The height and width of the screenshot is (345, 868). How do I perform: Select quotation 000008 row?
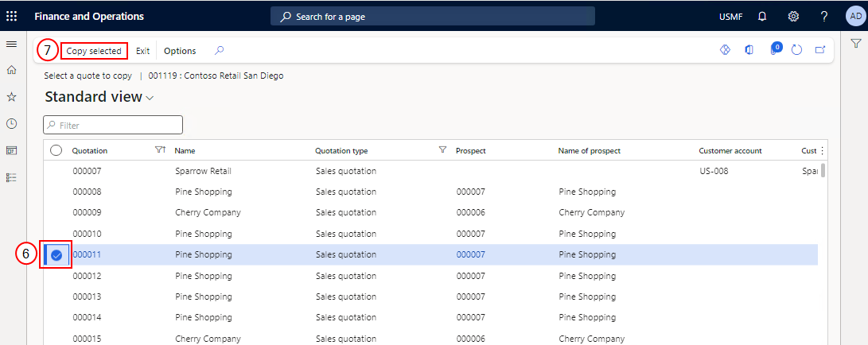(x=430, y=192)
